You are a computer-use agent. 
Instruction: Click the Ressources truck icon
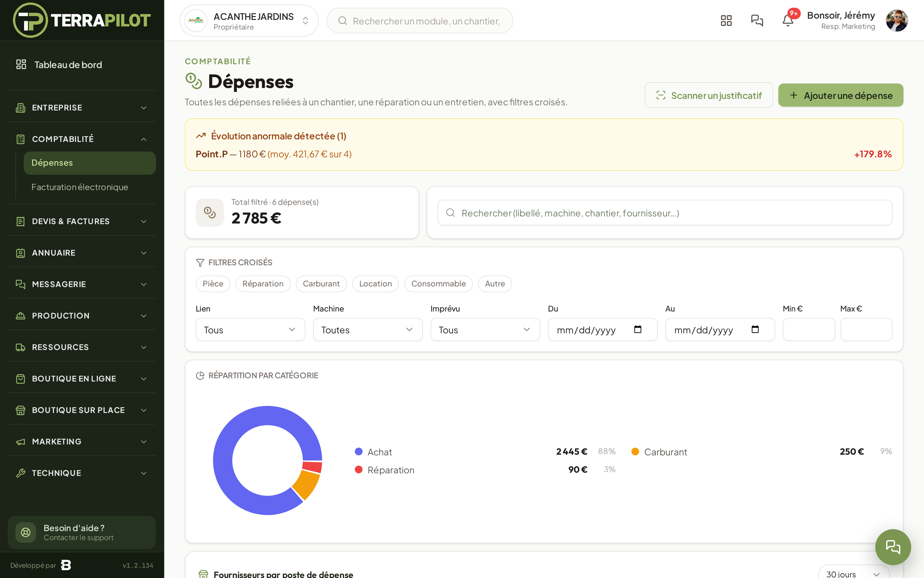(x=21, y=347)
